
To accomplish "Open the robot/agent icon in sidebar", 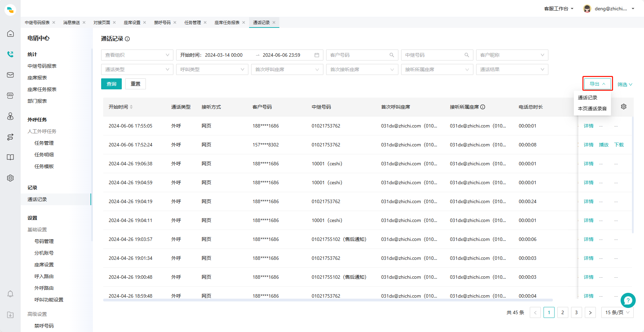I will point(10,116).
